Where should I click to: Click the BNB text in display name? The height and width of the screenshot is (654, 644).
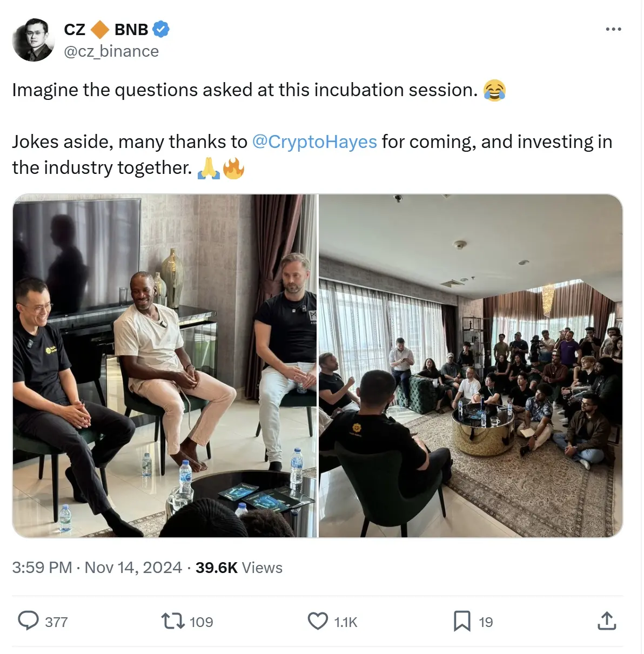pyautogui.click(x=131, y=29)
